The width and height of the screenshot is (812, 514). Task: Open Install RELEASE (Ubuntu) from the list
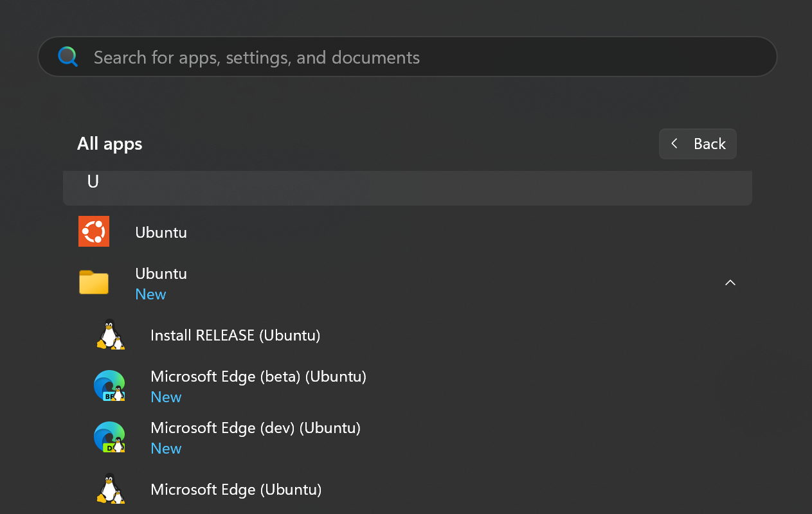pos(235,335)
